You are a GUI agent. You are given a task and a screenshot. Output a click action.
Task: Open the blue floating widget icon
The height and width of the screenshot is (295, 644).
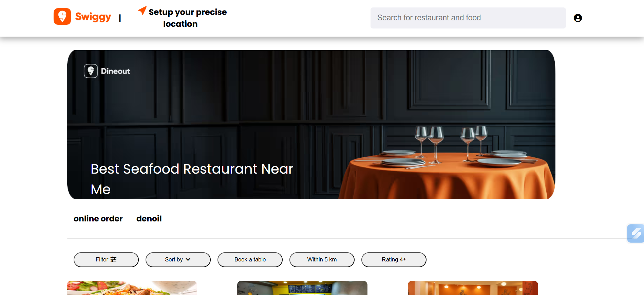click(636, 233)
